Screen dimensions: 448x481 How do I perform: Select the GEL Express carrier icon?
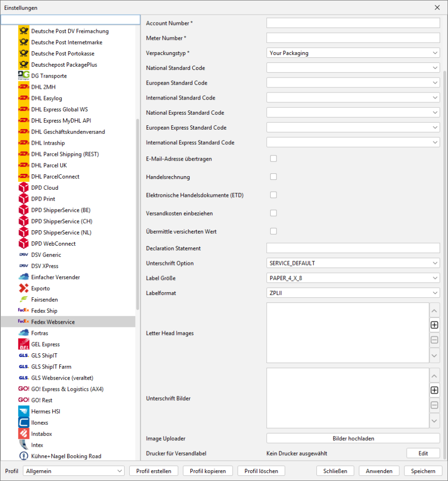[24, 345]
